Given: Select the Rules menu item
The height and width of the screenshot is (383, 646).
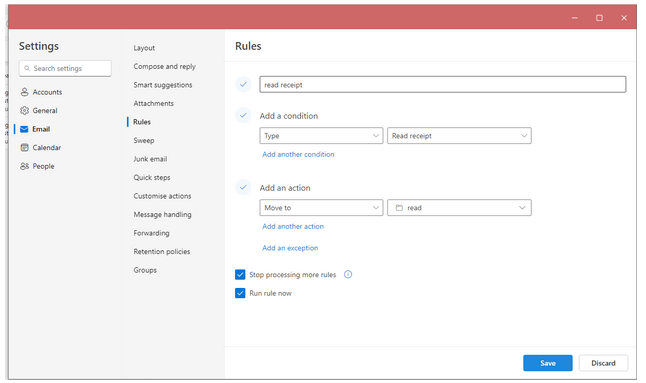Looking at the screenshot, I should [142, 122].
